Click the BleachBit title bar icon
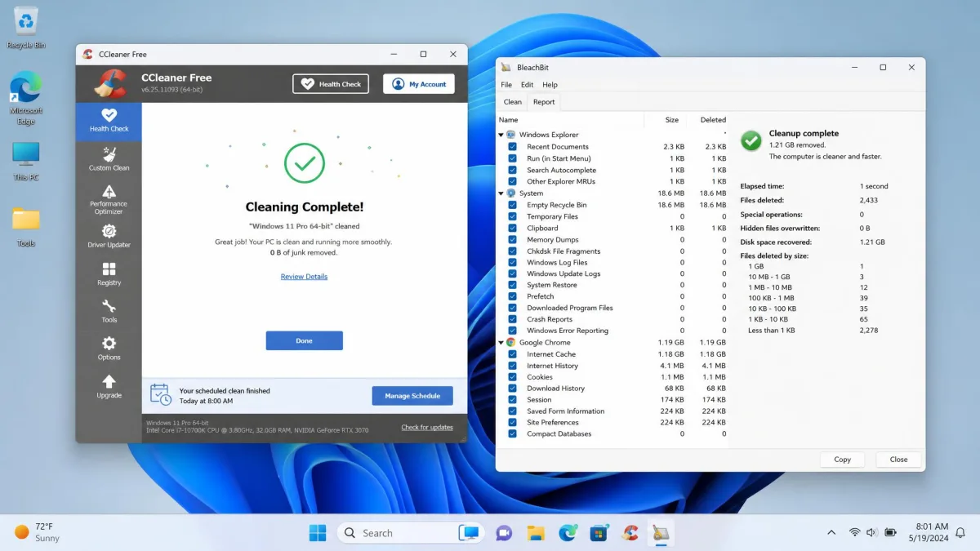Screen dimensions: 980x551 tap(506, 68)
